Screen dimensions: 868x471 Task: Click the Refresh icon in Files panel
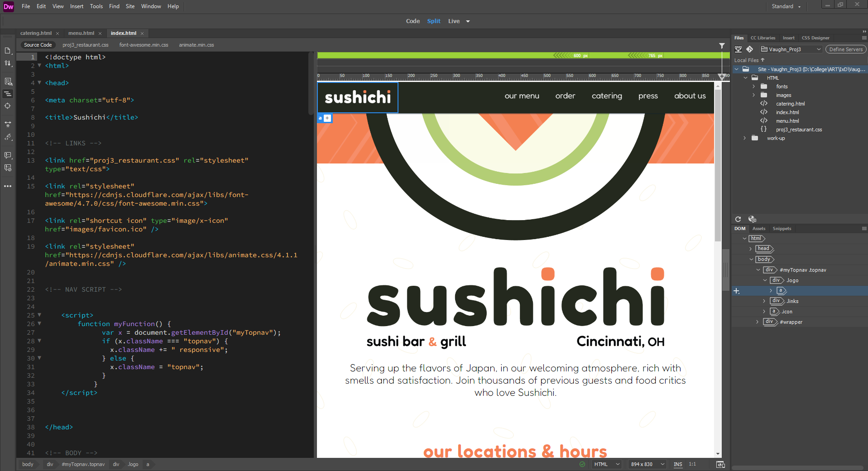pos(738,219)
